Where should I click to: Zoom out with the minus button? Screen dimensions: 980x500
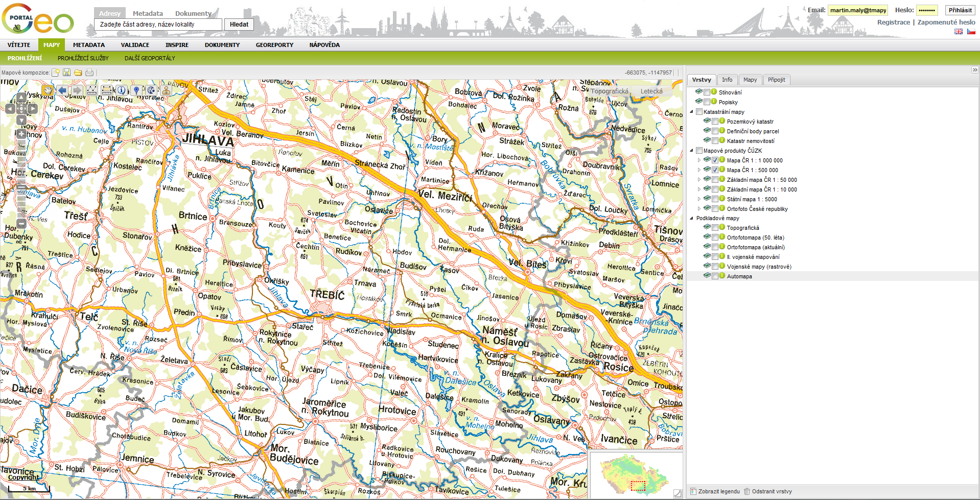point(21,223)
